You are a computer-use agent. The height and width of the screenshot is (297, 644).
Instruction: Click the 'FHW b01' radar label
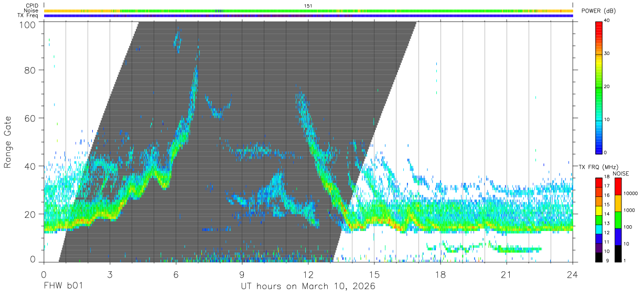(x=63, y=286)
